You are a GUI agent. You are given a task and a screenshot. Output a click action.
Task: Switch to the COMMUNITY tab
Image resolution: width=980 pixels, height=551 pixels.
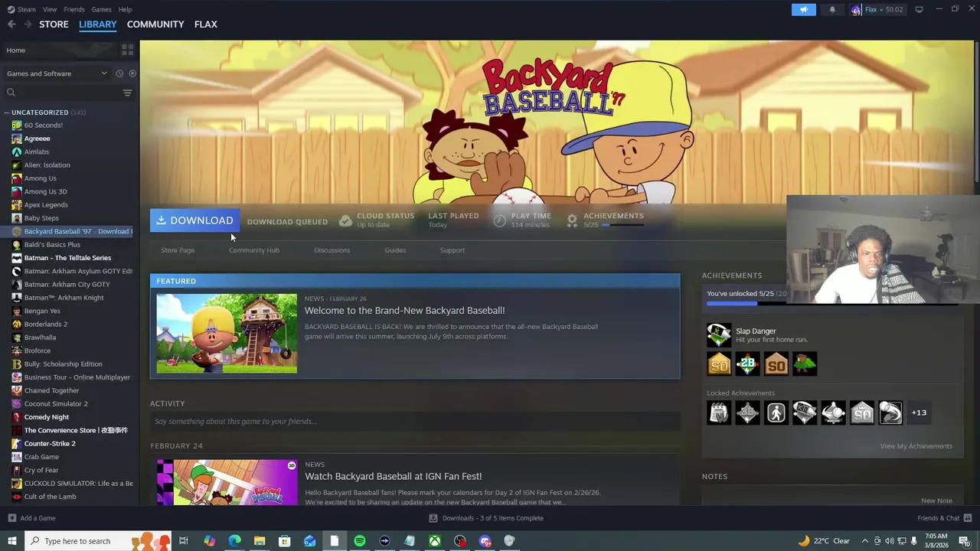pos(155,24)
